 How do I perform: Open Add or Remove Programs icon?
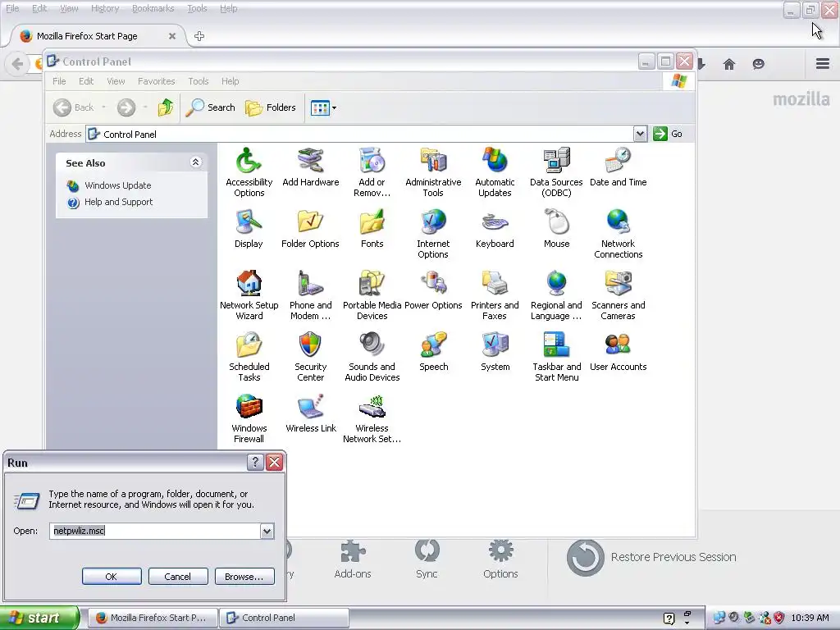coord(372,172)
